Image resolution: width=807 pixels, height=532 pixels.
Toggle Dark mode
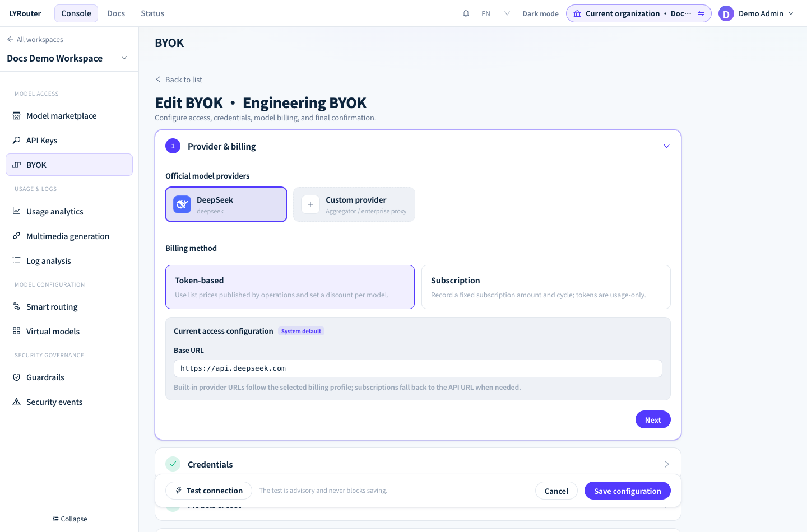tap(540, 13)
